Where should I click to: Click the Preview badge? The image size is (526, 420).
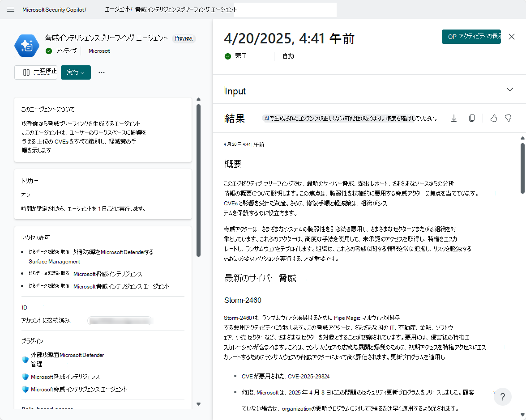click(x=184, y=38)
